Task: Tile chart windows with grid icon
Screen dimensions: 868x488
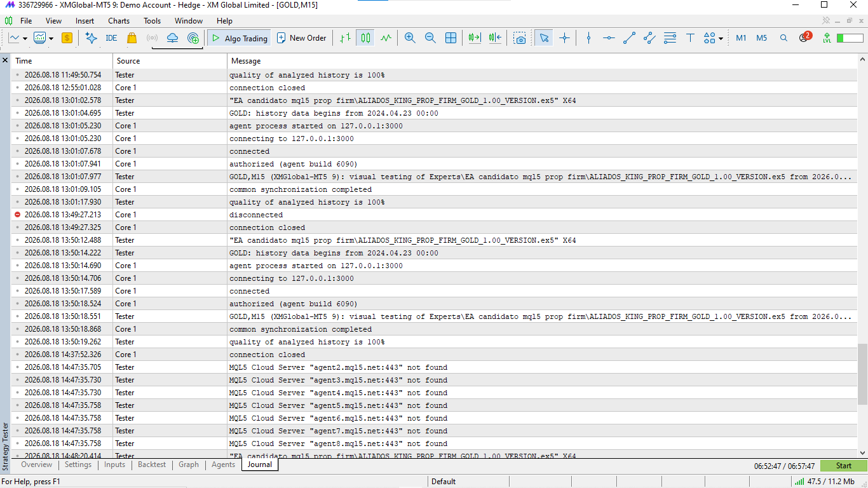Action: [x=451, y=38]
